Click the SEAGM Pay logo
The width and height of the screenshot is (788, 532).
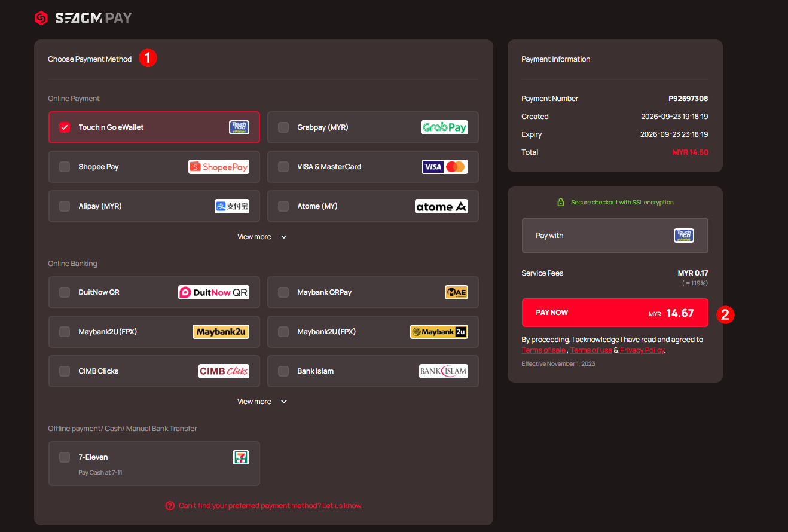tap(83, 19)
